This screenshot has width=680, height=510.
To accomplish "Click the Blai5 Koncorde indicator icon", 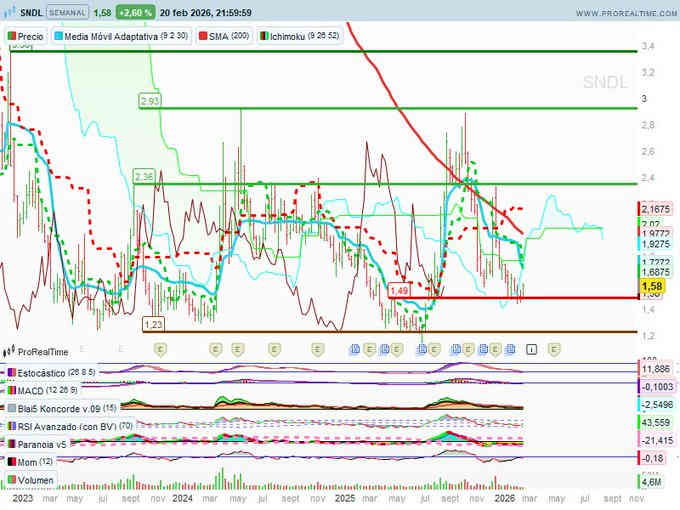I will [11, 407].
